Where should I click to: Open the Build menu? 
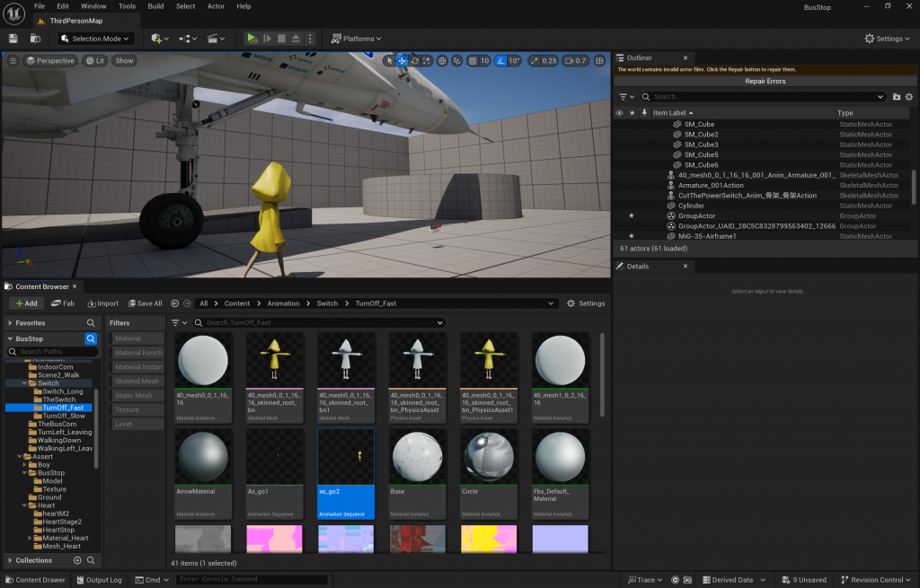[155, 6]
